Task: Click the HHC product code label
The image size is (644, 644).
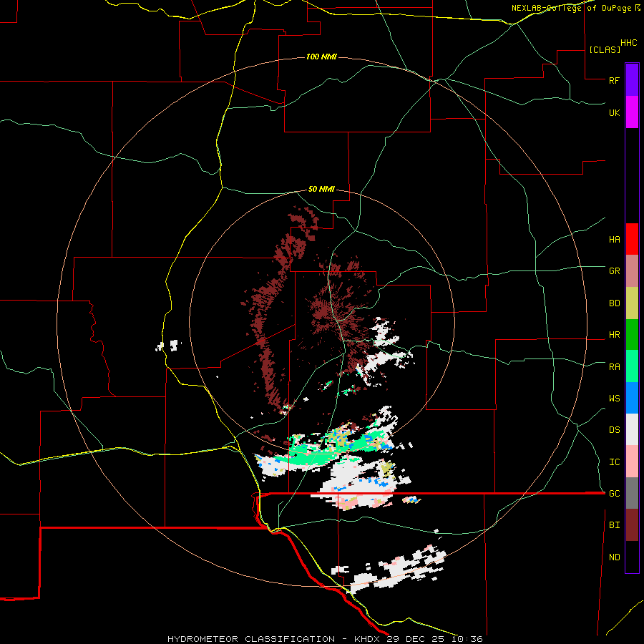Action: (629, 43)
